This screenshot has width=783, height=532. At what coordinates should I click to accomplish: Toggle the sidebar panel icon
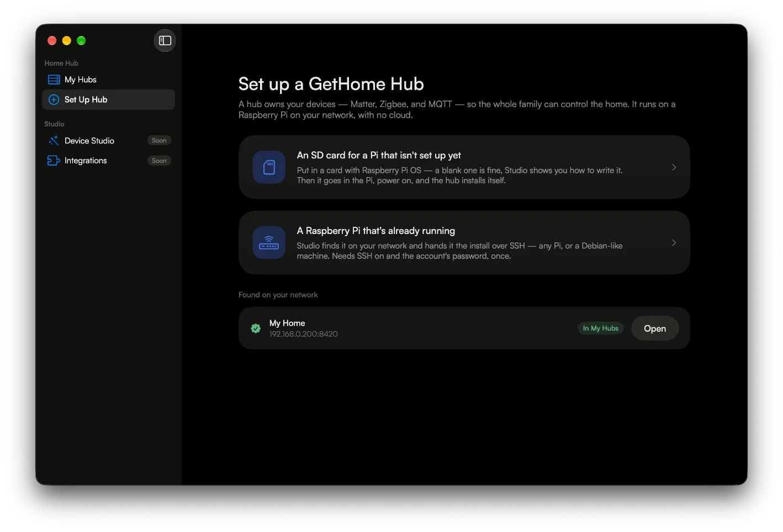(x=165, y=40)
